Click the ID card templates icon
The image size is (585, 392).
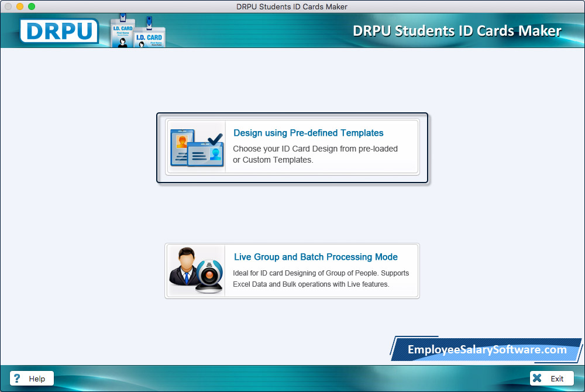pyautogui.click(x=197, y=147)
